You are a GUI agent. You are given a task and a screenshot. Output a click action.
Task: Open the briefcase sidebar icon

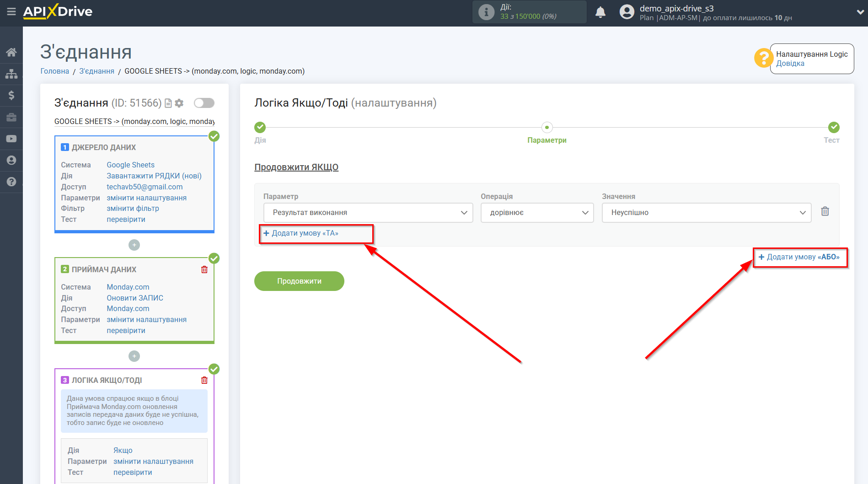click(x=11, y=117)
